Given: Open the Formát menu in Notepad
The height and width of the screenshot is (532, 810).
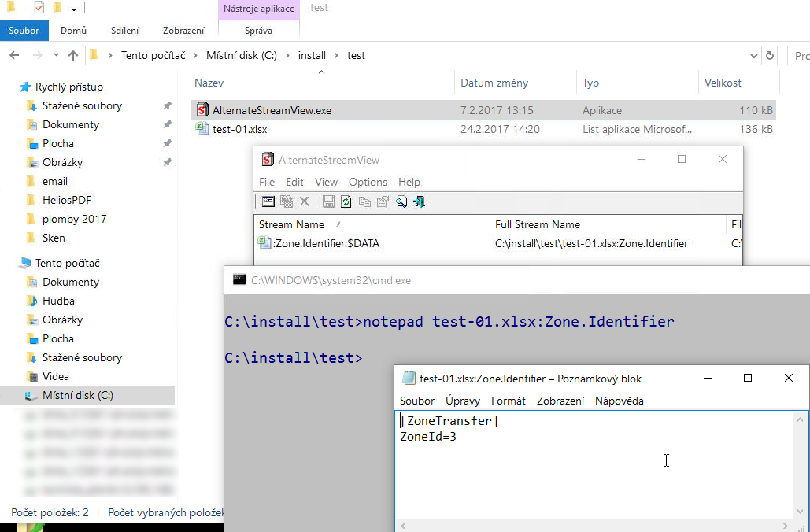Looking at the screenshot, I should (x=509, y=401).
